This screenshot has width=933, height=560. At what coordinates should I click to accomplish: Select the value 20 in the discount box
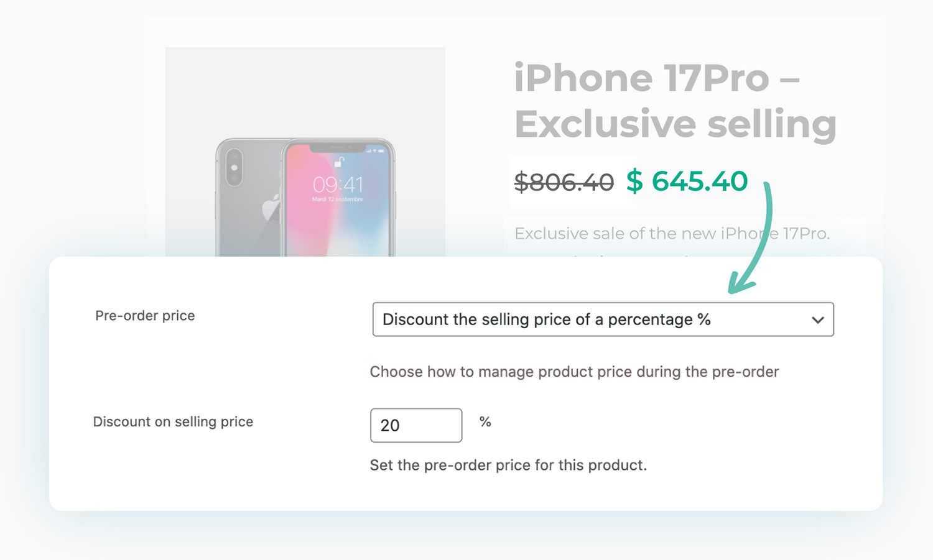pyautogui.click(x=388, y=425)
